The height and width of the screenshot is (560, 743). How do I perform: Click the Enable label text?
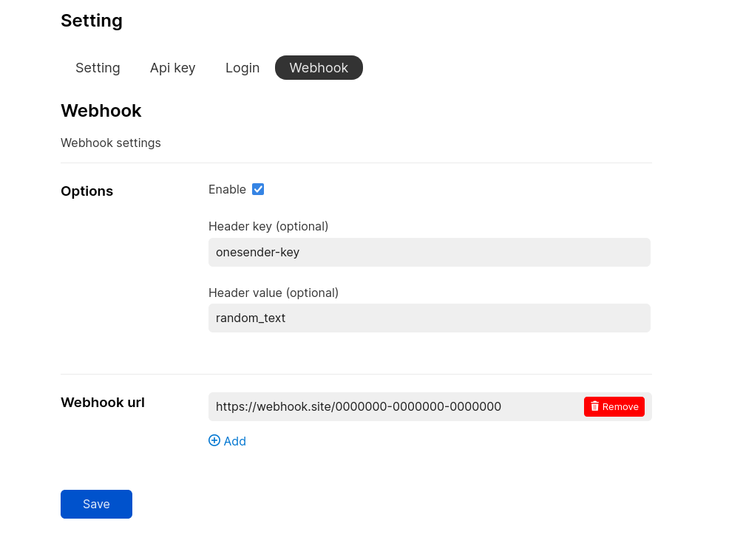(227, 189)
